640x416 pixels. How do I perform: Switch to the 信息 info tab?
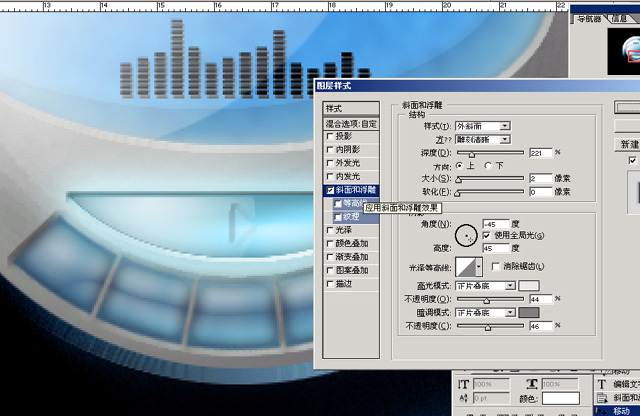click(x=620, y=18)
